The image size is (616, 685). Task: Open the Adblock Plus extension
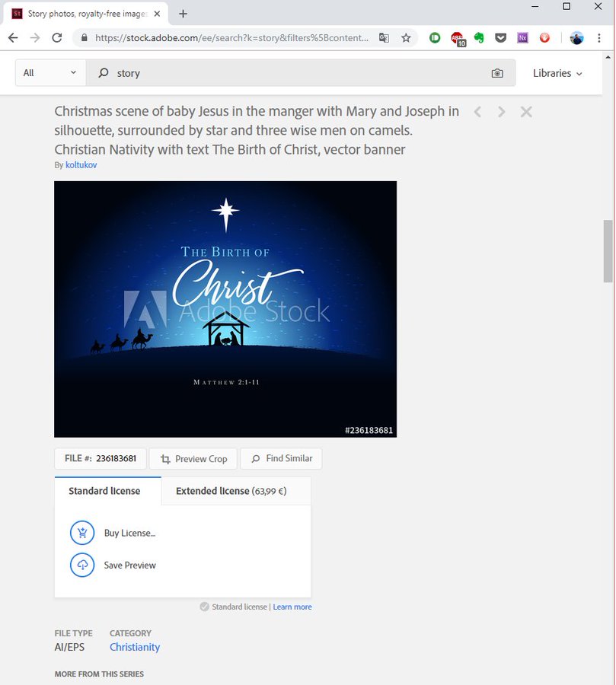coord(458,39)
